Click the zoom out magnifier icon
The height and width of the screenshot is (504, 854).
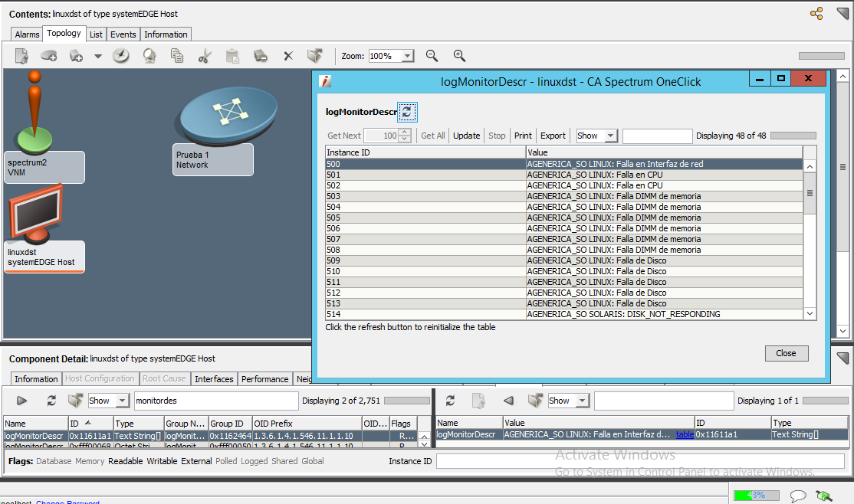432,55
